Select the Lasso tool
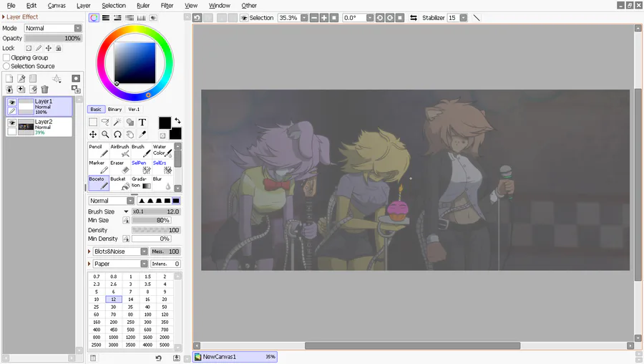Image resolution: width=644 pixels, height=364 pixels. coord(105,122)
